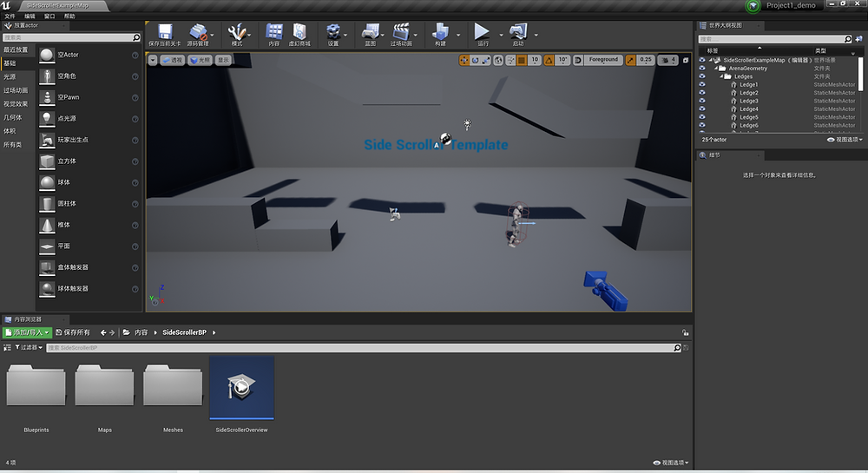Click the 立方体 cube icon
The width and height of the screenshot is (868, 473).
click(47, 161)
